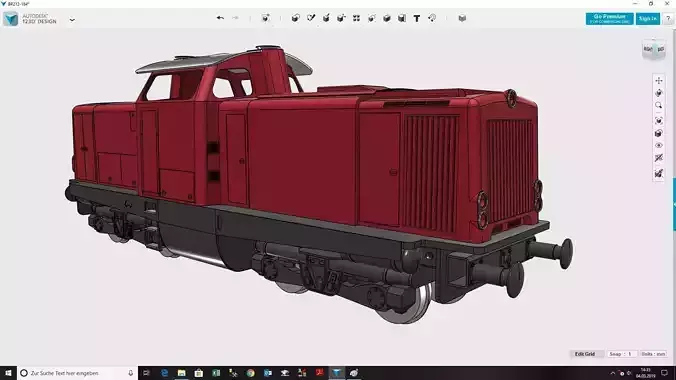Fit the model to the view
The width and height of the screenshot is (676, 380).
point(659,121)
